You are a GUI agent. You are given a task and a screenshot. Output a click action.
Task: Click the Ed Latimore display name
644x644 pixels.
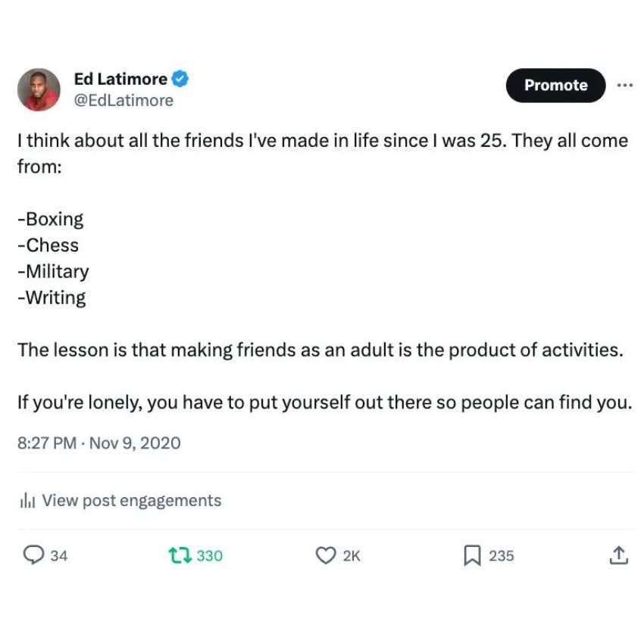pos(120,78)
